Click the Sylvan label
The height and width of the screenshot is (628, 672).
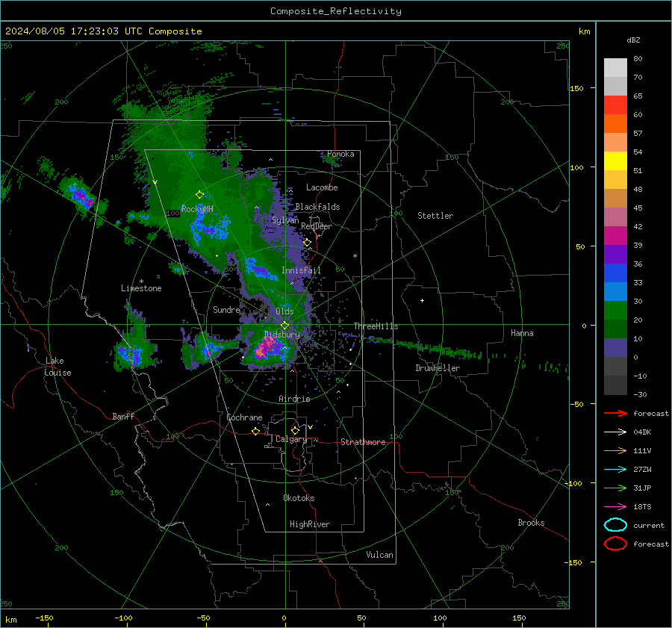(285, 220)
